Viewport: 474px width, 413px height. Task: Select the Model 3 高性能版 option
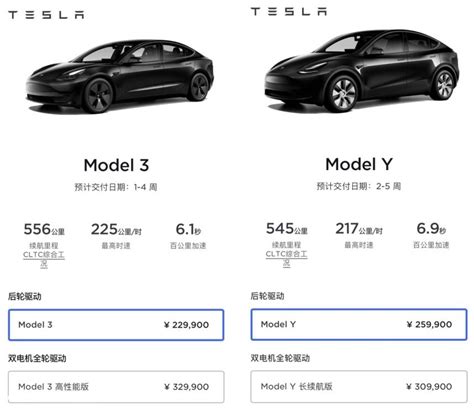pos(116,387)
